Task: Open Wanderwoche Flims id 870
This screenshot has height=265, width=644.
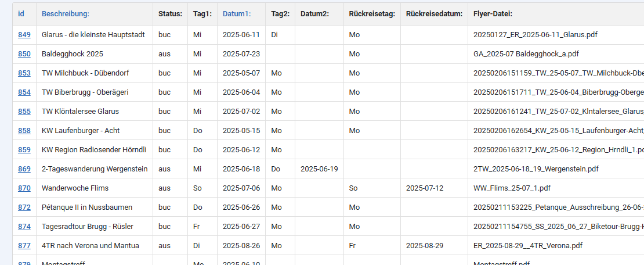Action: pos(24,188)
